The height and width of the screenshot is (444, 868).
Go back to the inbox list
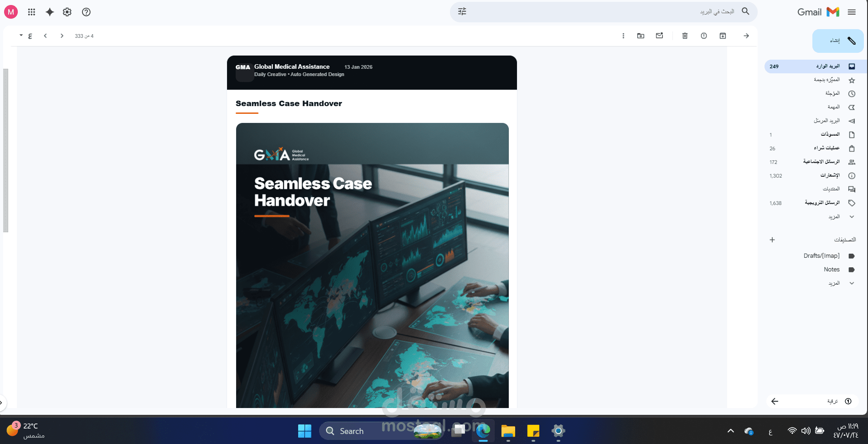click(746, 36)
